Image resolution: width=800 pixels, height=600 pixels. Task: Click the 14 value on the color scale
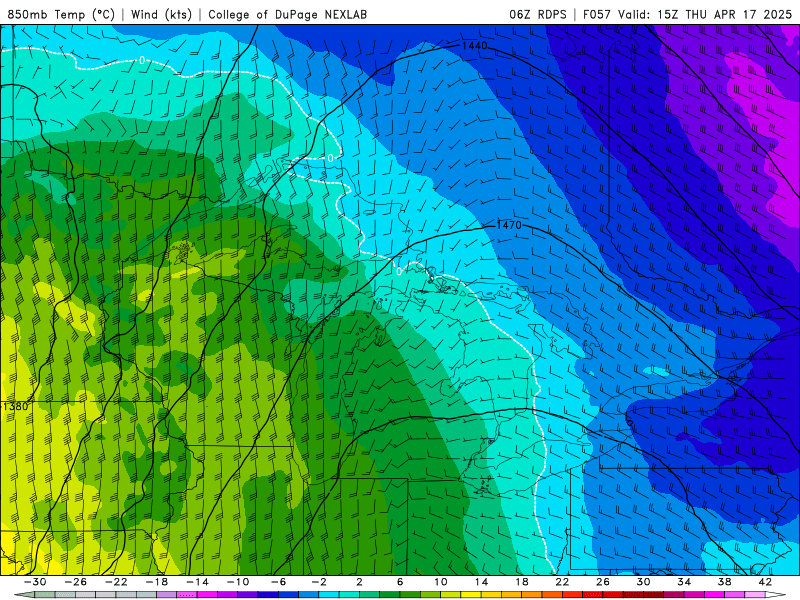tap(481, 582)
